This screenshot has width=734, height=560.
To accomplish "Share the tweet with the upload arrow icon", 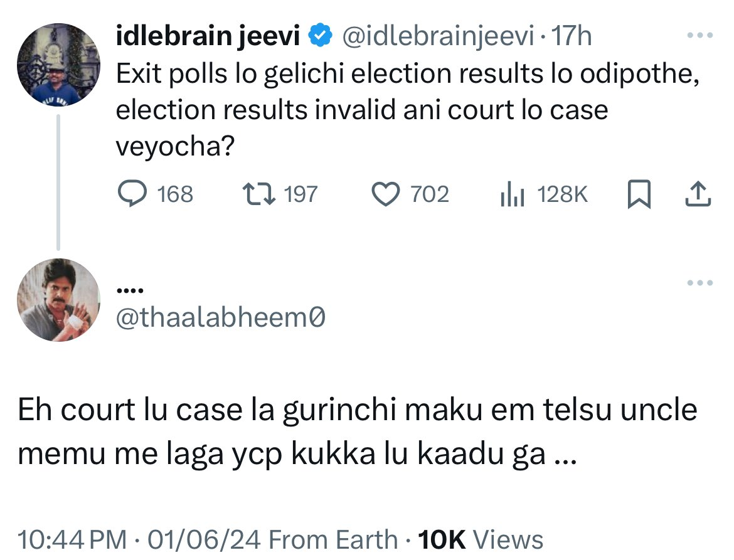I will click(698, 194).
